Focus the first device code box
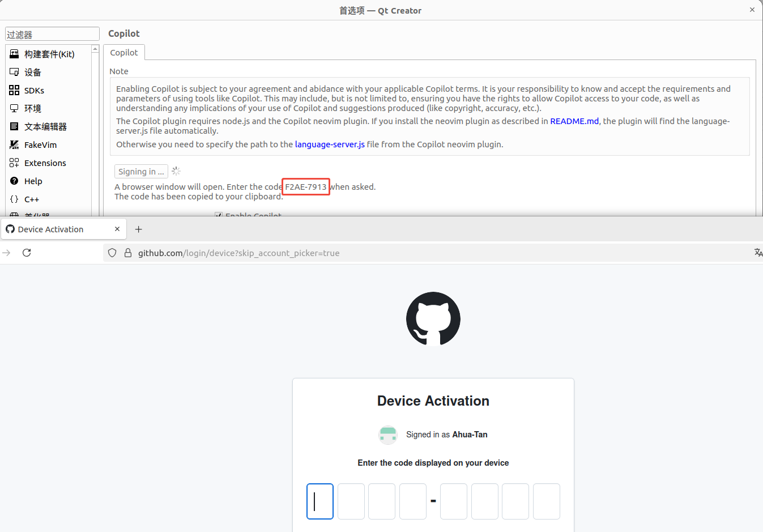Screen dimensions: 763x532 (320, 501)
